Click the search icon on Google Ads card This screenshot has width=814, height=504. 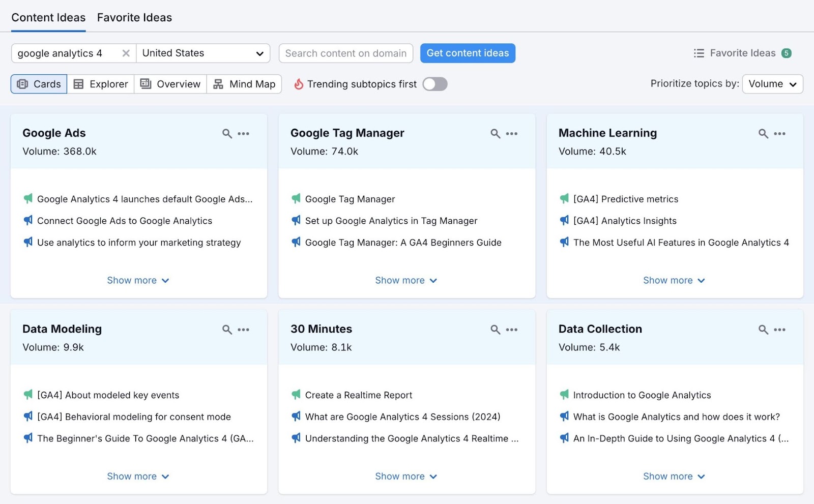pyautogui.click(x=227, y=134)
